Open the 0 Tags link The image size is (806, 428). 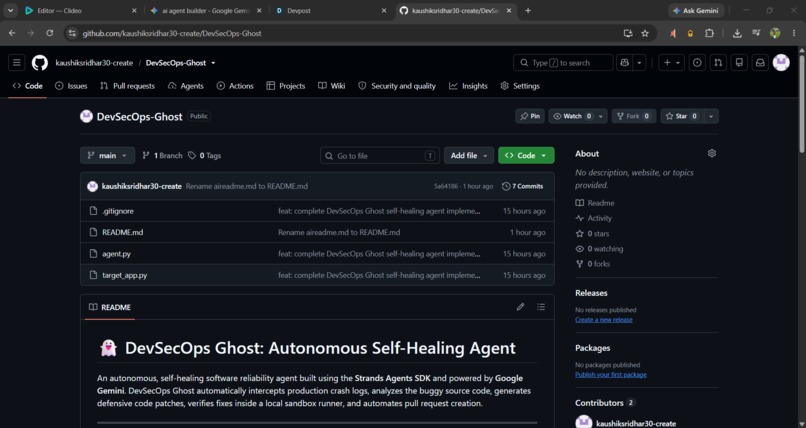[x=205, y=155]
